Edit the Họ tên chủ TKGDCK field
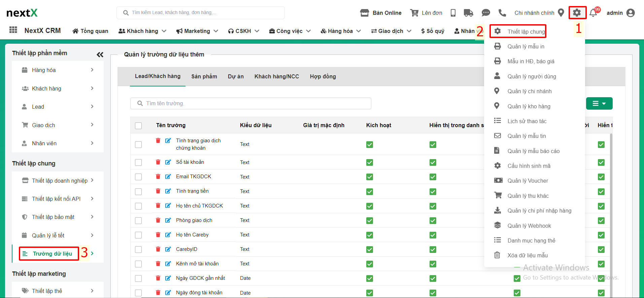Screen dimensions: 644x298 pyautogui.click(x=168, y=205)
